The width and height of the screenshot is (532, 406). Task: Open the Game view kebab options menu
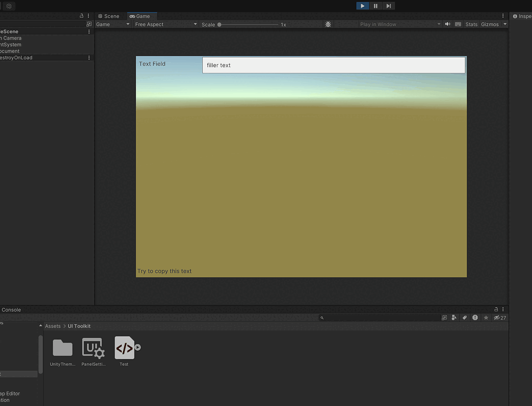coord(502,16)
